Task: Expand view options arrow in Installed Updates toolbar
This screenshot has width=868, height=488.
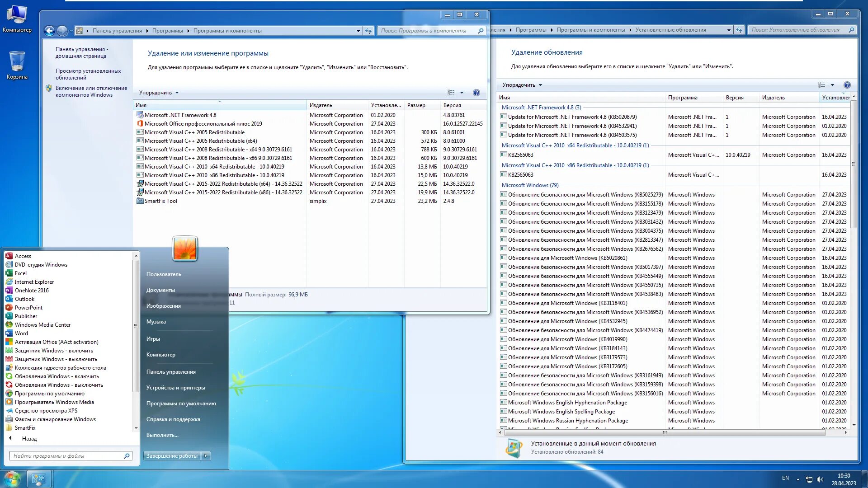Action: [832, 85]
